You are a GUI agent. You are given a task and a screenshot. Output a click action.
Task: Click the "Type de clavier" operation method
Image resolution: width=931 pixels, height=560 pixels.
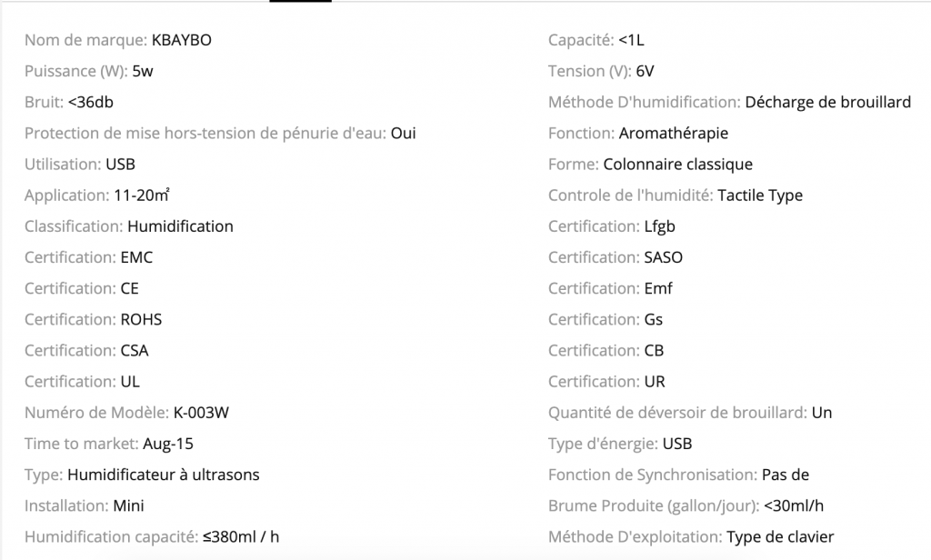click(x=780, y=536)
